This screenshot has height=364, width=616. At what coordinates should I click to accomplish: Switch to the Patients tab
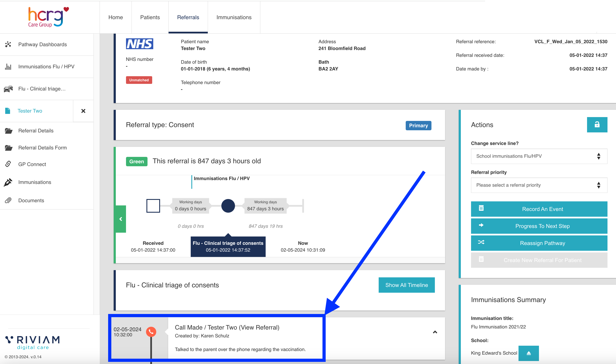click(150, 17)
